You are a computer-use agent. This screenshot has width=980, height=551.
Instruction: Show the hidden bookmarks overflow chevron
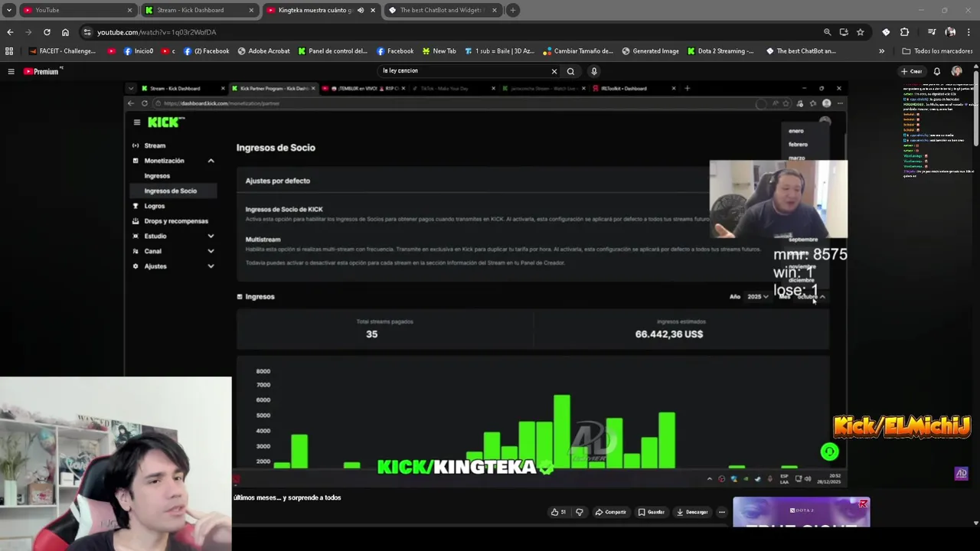[x=881, y=51]
